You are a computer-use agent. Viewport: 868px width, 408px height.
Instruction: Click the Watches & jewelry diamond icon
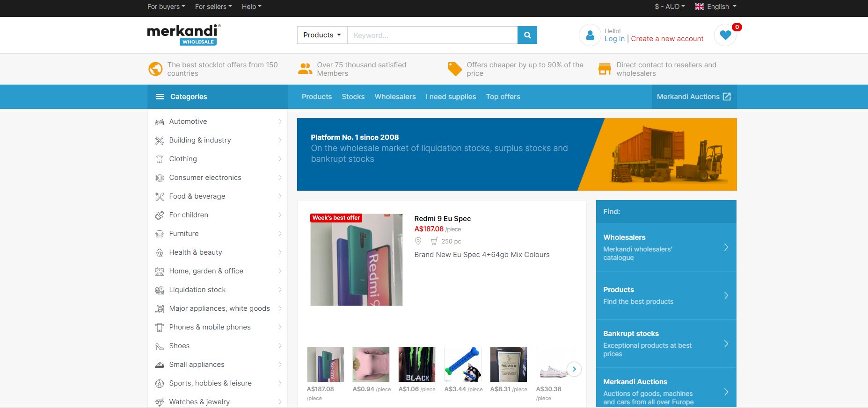coord(160,402)
